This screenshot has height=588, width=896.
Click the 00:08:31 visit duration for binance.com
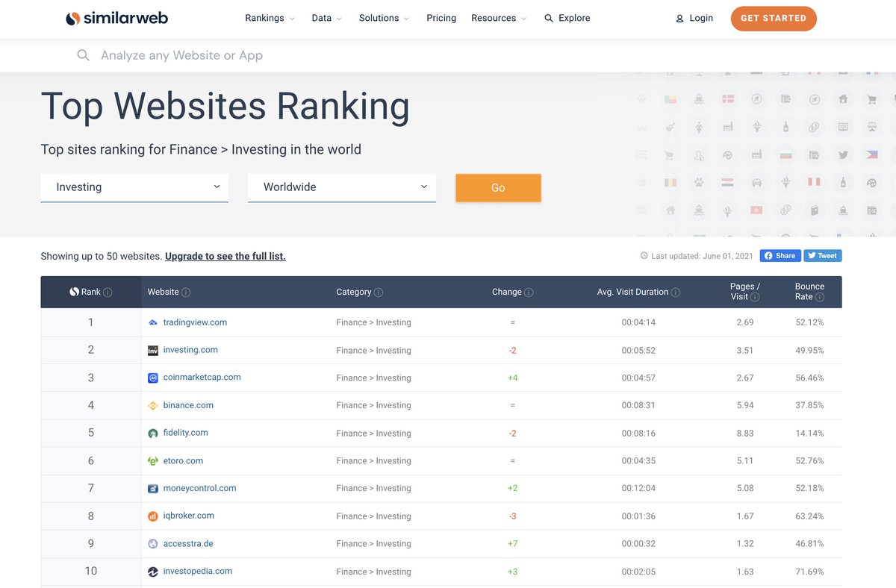(x=638, y=406)
